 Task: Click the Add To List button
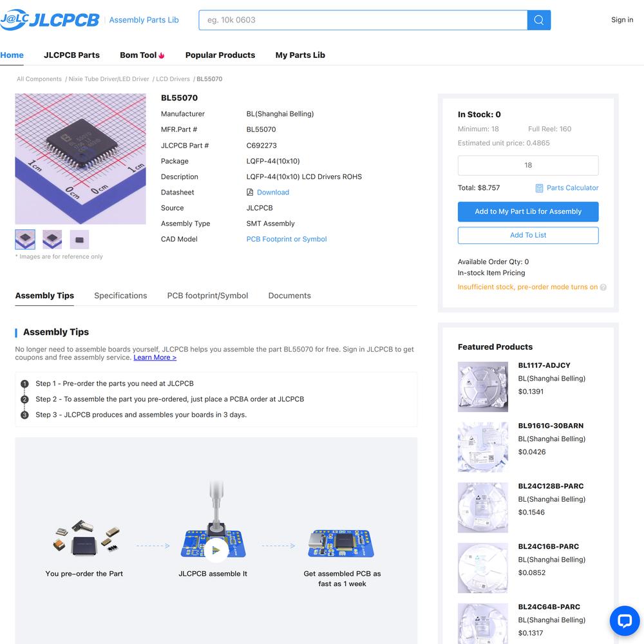[x=528, y=235]
